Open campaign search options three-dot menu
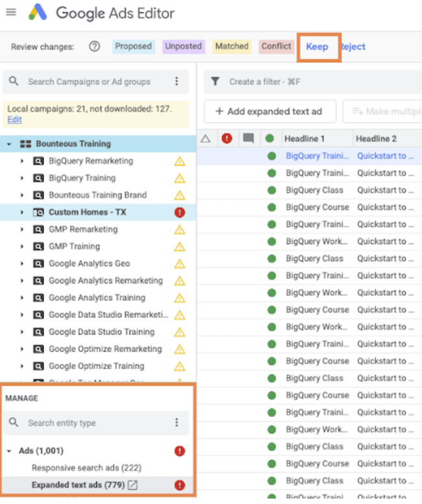The height and width of the screenshot is (504, 422). coord(177,81)
